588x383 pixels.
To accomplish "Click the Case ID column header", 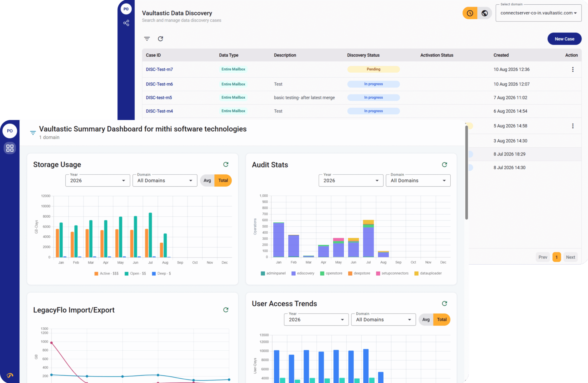I will [153, 55].
